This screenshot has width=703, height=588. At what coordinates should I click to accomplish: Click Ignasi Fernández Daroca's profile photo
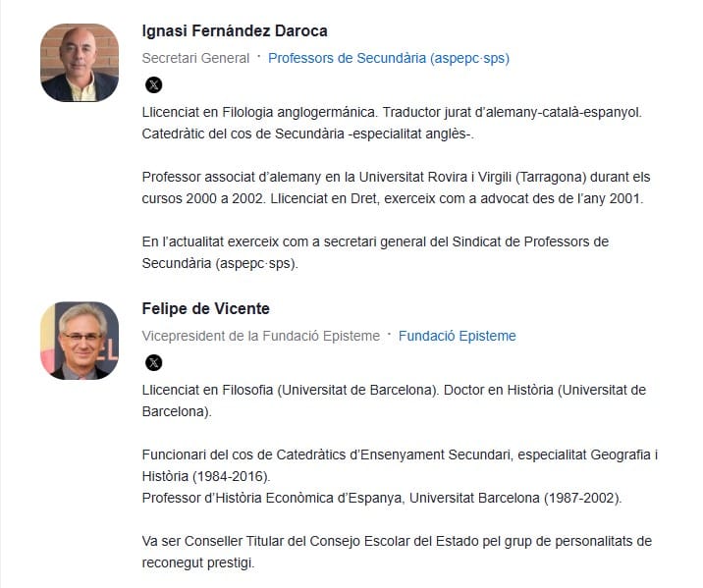(x=80, y=63)
